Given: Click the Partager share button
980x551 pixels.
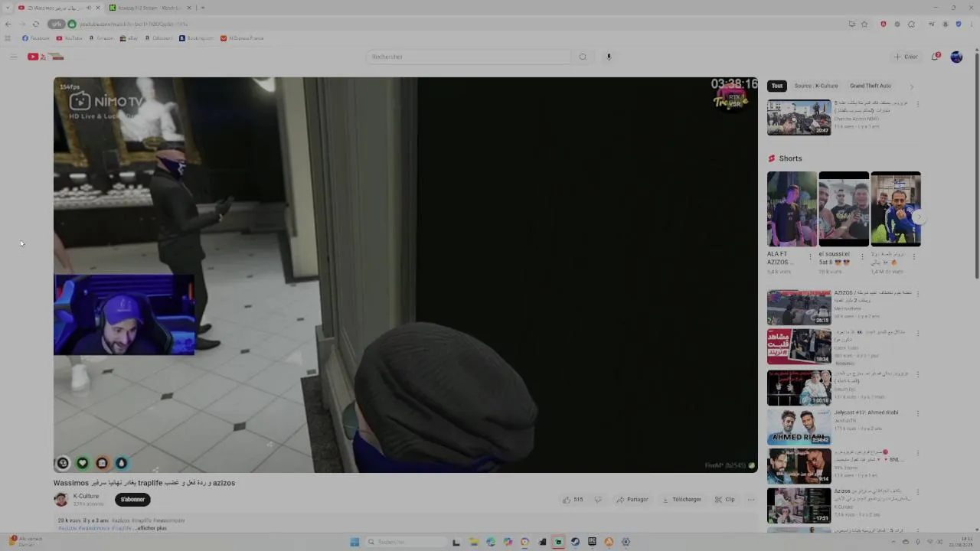Looking at the screenshot, I should point(632,500).
